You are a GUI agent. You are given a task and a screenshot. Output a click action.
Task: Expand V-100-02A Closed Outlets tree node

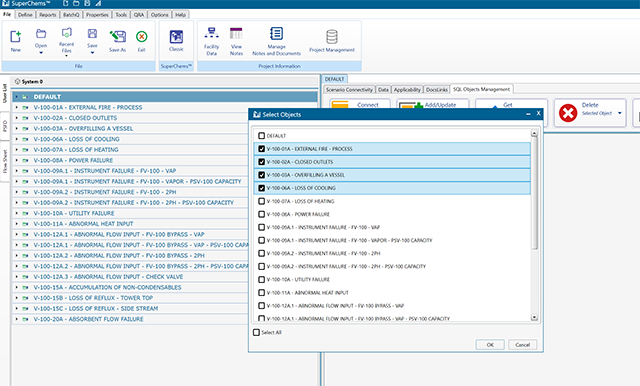point(17,118)
